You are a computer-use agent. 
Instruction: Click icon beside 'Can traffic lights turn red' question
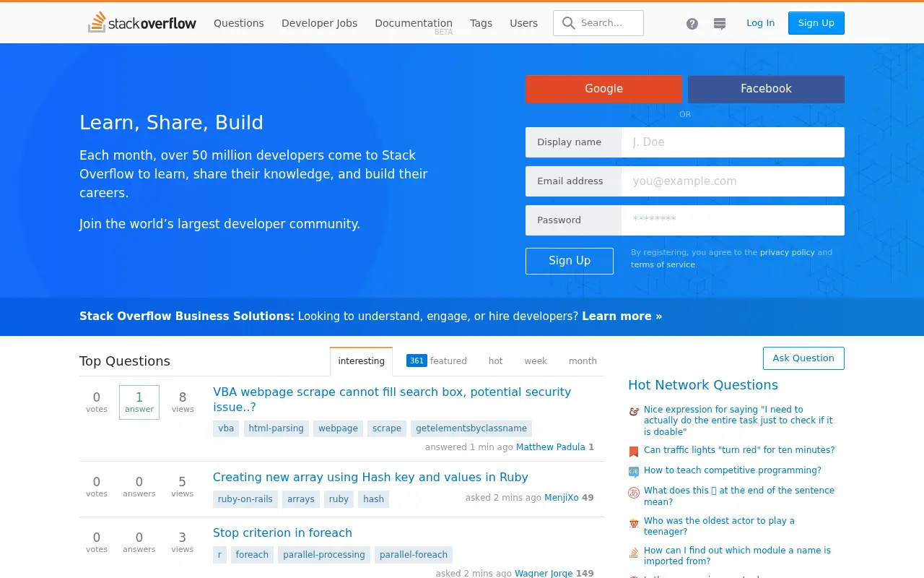634,452
